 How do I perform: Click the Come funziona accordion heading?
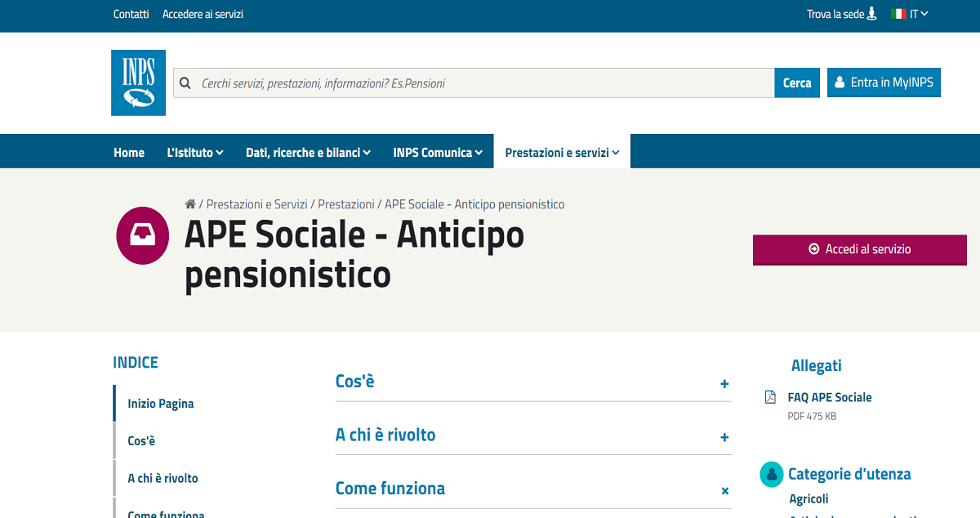pos(390,489)
